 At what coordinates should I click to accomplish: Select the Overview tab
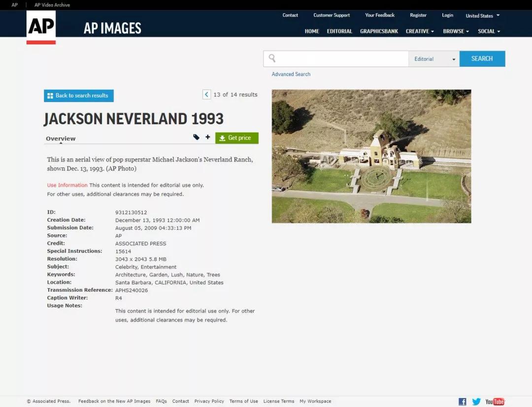[61, 138]
